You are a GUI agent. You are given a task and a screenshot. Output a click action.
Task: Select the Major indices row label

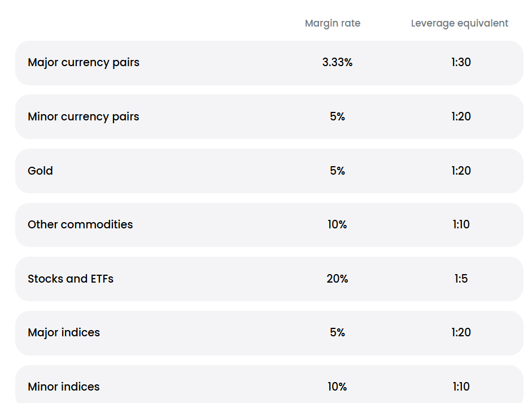tap(64, 332)
